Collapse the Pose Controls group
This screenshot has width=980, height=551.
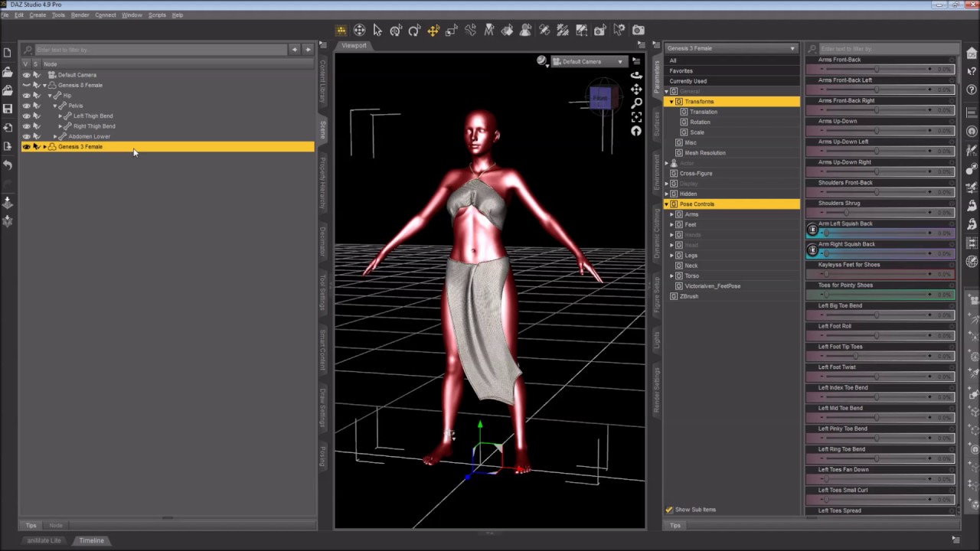(667, 204)
